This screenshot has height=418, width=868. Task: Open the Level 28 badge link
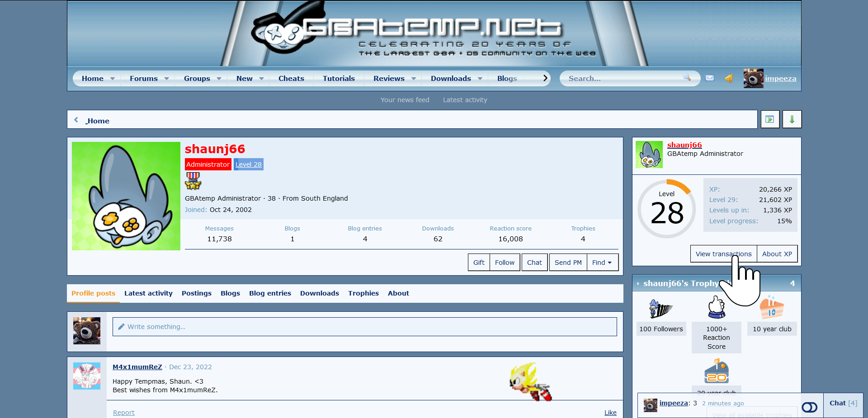pyautogui.click(x=249, y=164)
